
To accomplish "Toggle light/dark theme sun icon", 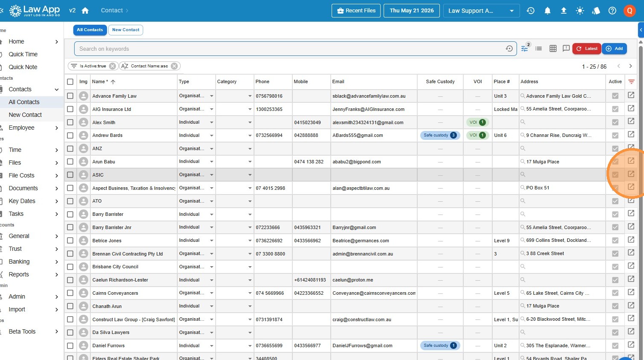I will 580,11.
